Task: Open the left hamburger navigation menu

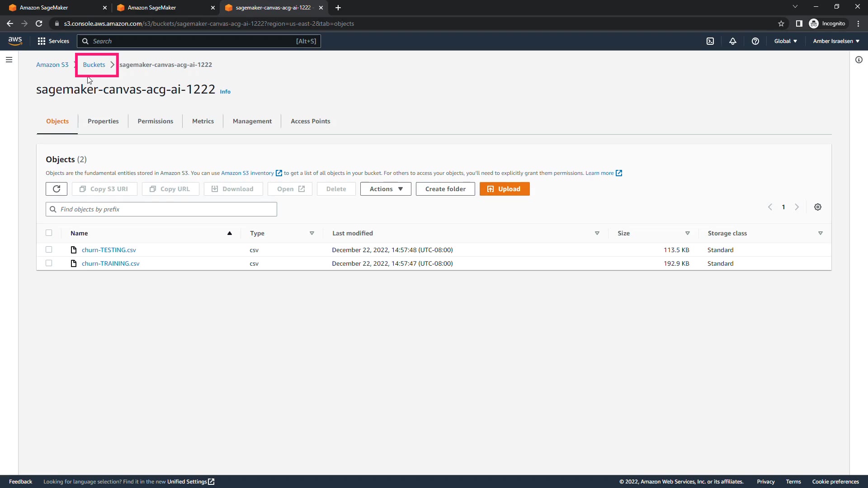Action: [x=9, y=60]
